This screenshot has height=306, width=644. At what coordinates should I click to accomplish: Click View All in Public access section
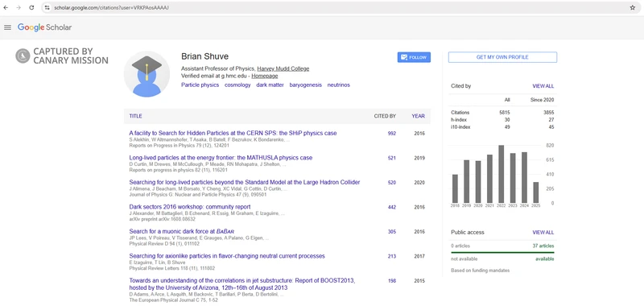click(x=543, y=233)
